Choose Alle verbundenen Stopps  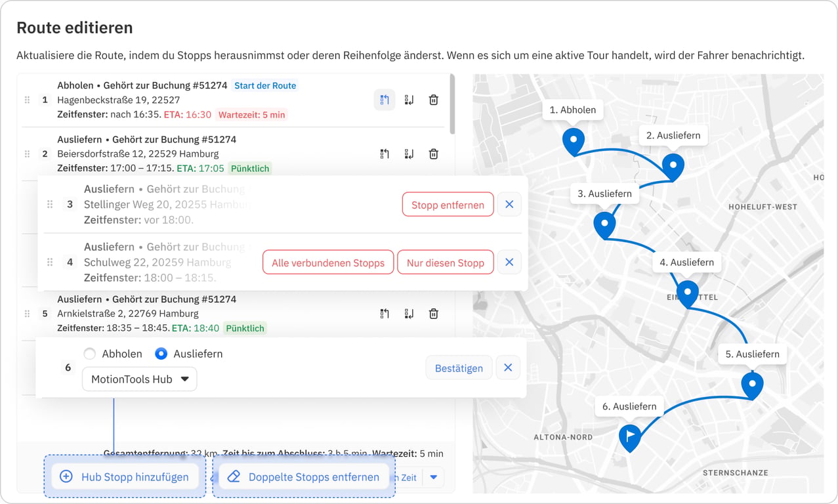tap(328, 262)
